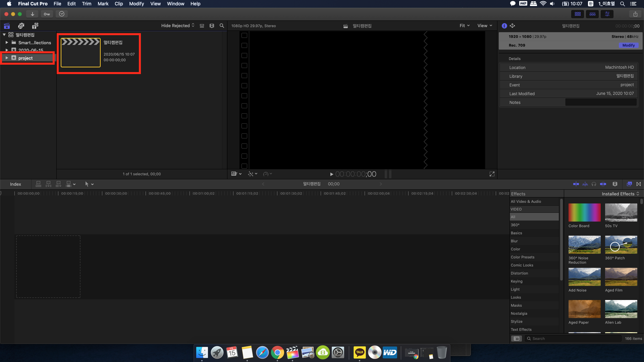This screenshot has height=362, width=644.
Task: Select the arrow Select tool in the timeline
Action: [87, 184]
